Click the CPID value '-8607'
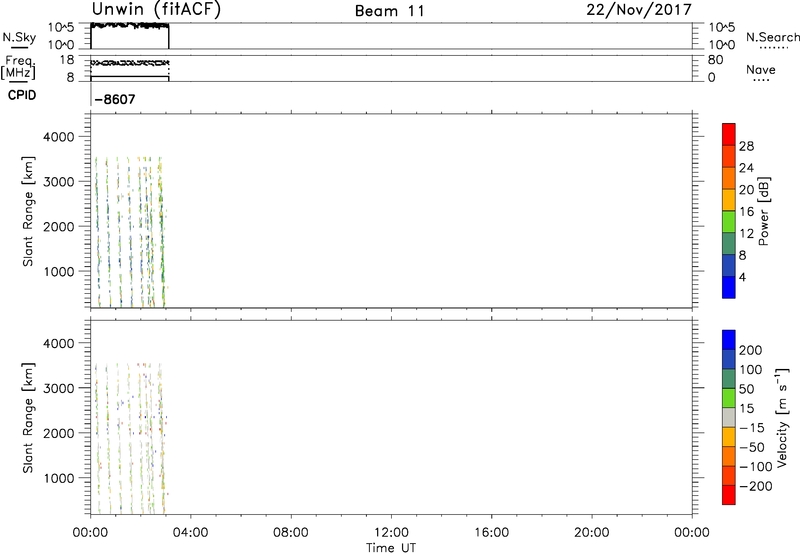Image resolution: width=800 pixels, height=554 pixels. (x=115, y=99)
